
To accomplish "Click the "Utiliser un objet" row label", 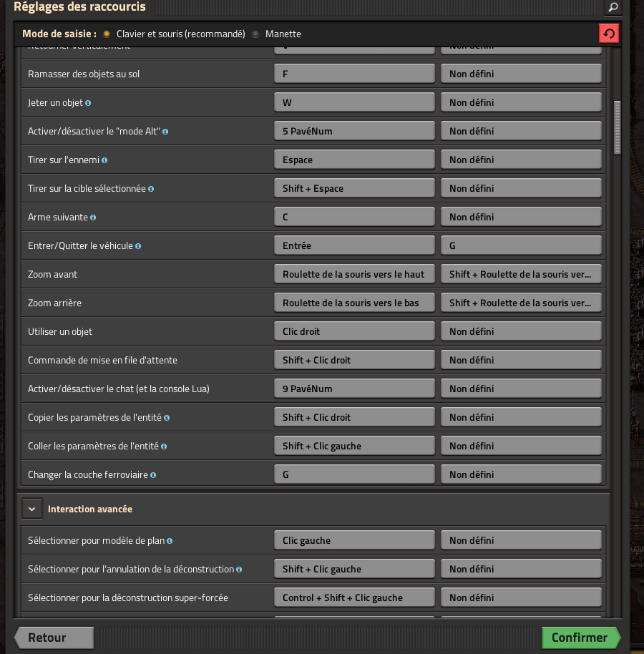I will click(60, 332).
